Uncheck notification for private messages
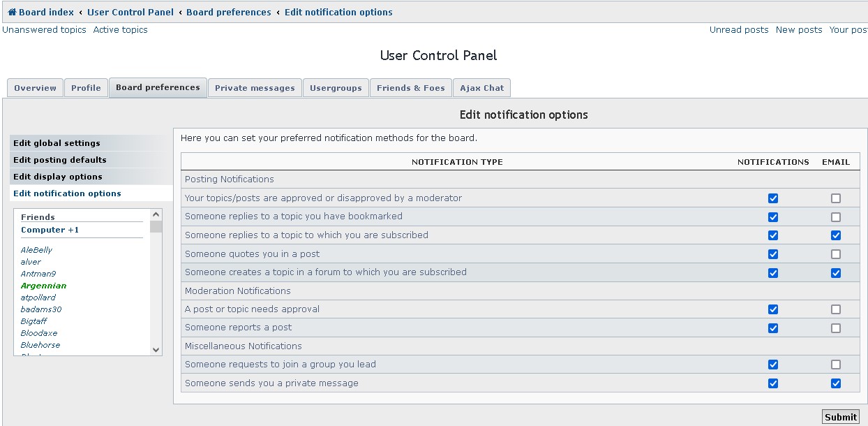Image resolution: width=868 pixels, height=426 pixels. click(x=773, y=383)
